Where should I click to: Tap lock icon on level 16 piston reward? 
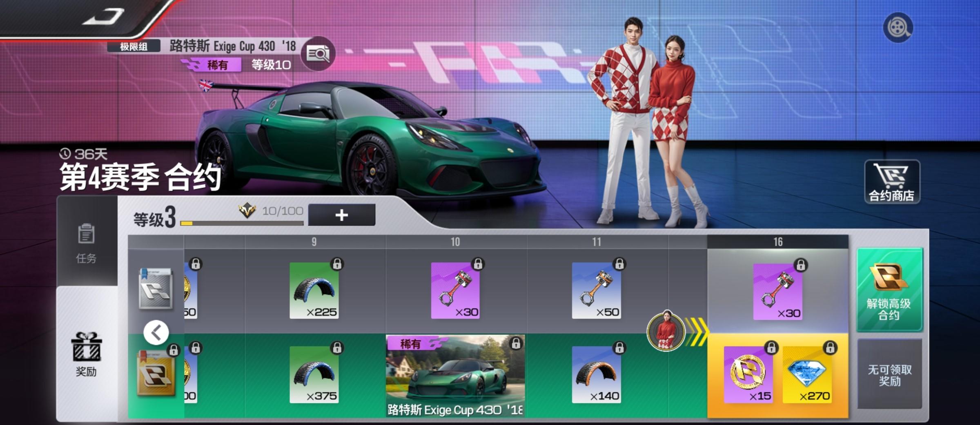tap(801, 265)
